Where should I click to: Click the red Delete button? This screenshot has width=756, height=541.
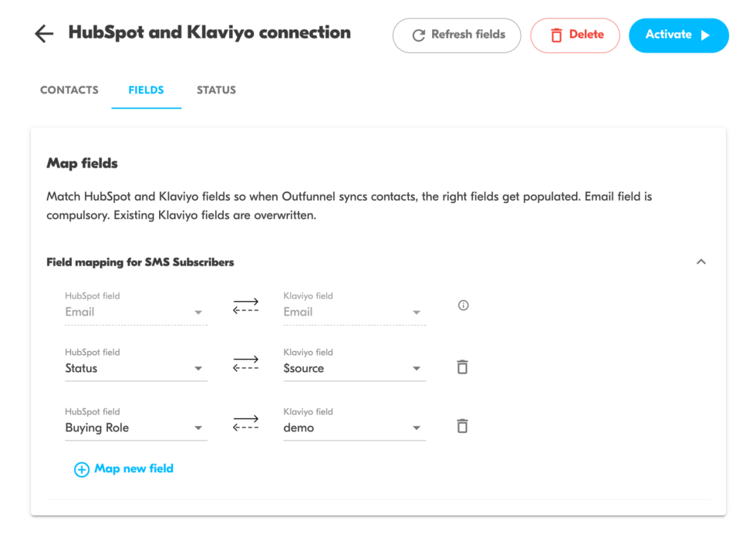pyautogui.click(x=575, y=36)
